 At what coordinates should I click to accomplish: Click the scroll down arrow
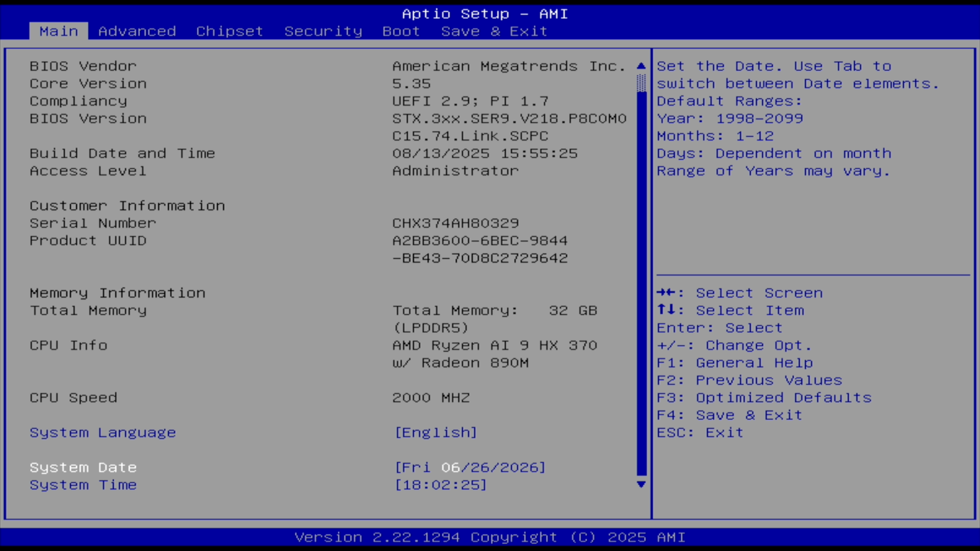pos(641,485)
